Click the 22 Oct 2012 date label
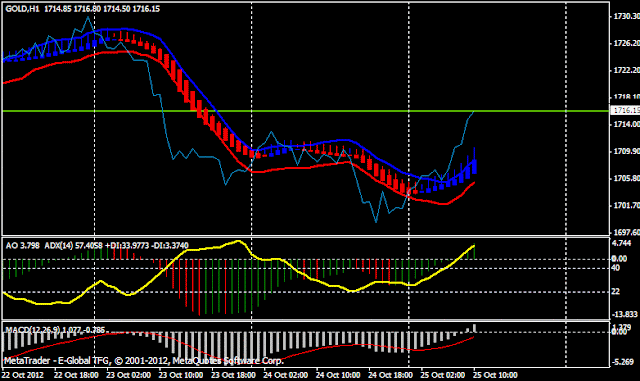Screen dimensions: 640x381 [22, 375]
